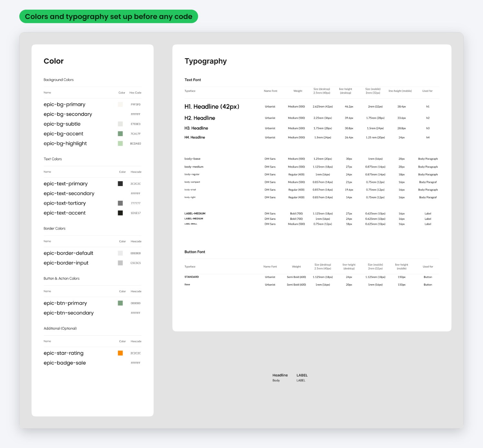Viewport: 483px width, 448px height.
Task: Click the "h3" used-for cell
Action: click(x=428, y=128)
